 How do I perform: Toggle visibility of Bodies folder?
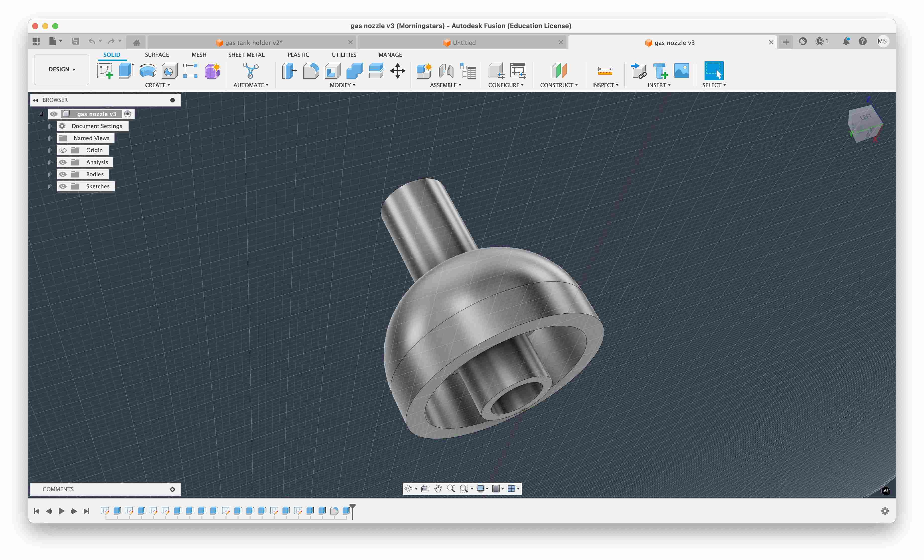(63, 174)
